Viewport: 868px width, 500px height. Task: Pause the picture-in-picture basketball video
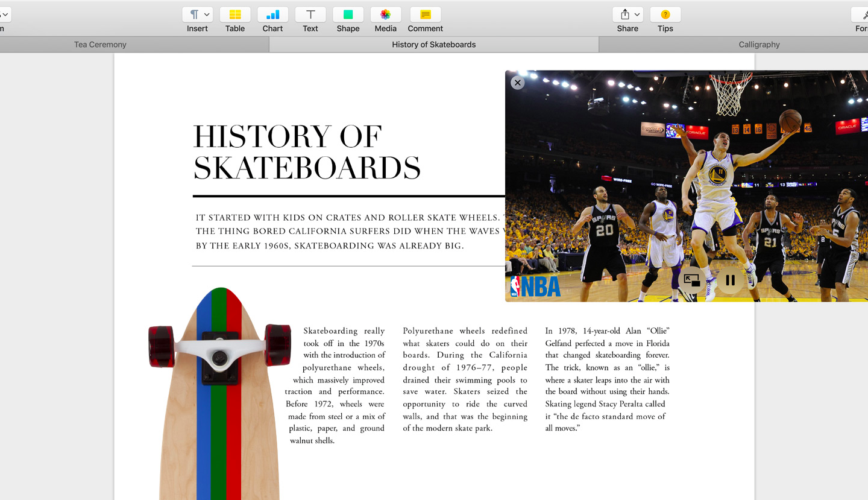pyautogui.click(x=730, y=280)
